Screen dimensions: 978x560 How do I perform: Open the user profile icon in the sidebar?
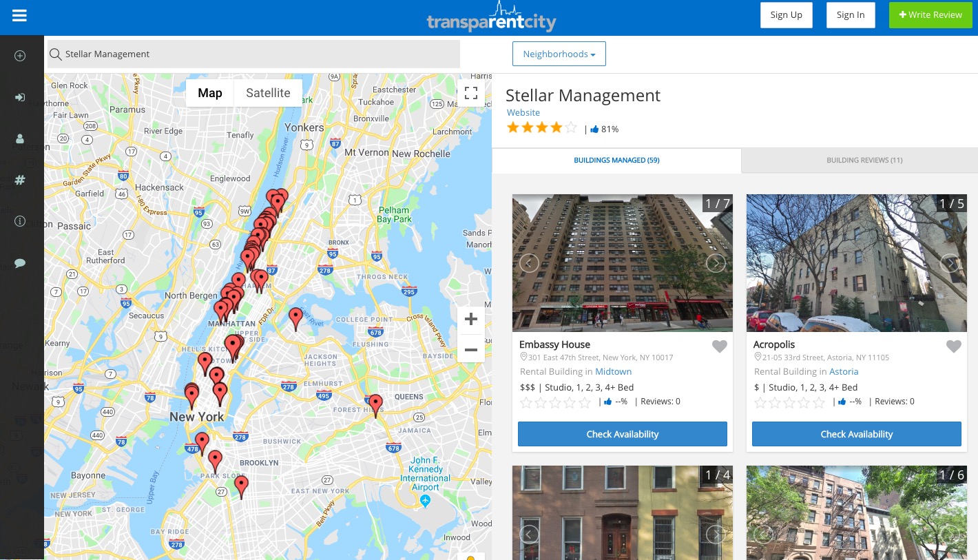(20, 138)
